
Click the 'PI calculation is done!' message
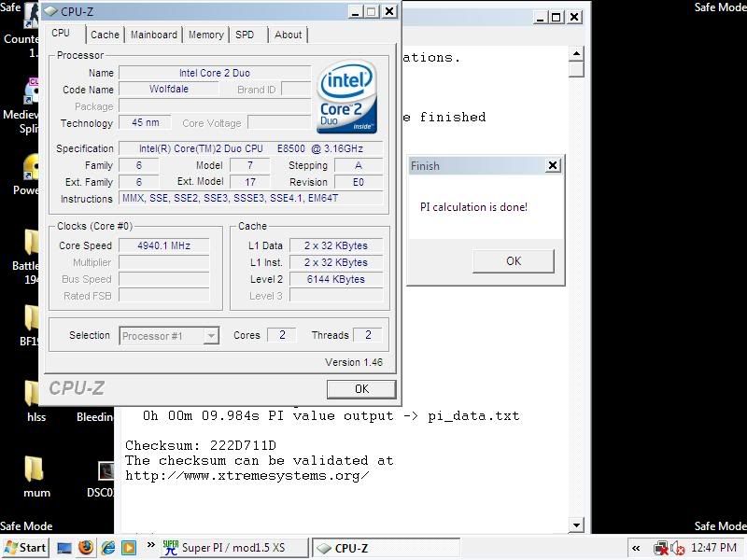pyautogui.click(x=473, y=207)
